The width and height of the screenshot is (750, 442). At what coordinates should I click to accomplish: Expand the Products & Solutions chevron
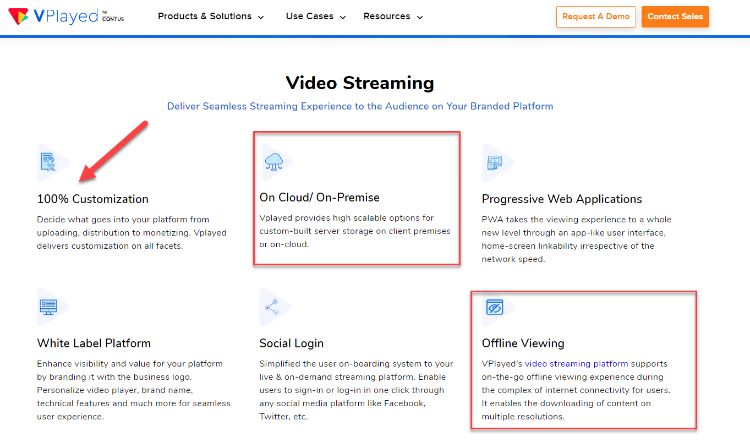(261, 17)
